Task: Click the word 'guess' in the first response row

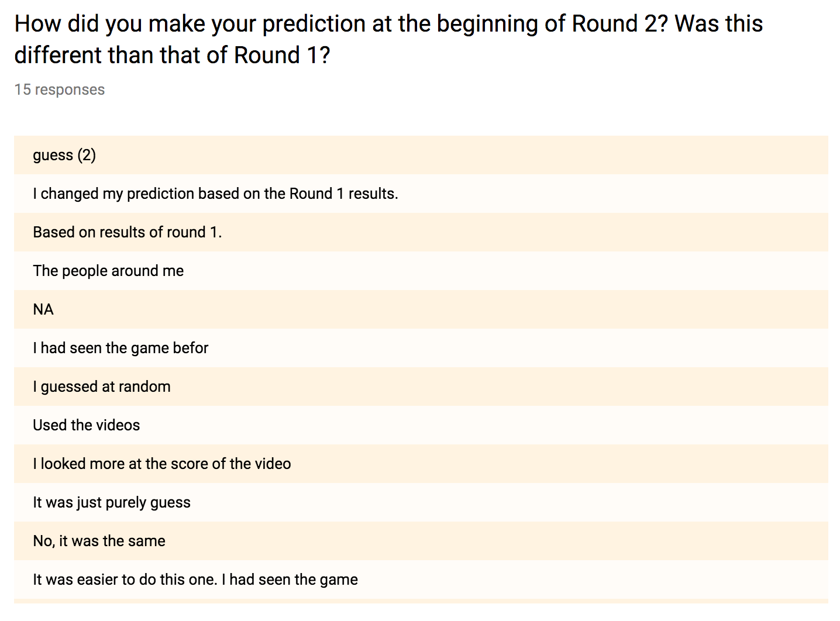Action: pos(53,156)
